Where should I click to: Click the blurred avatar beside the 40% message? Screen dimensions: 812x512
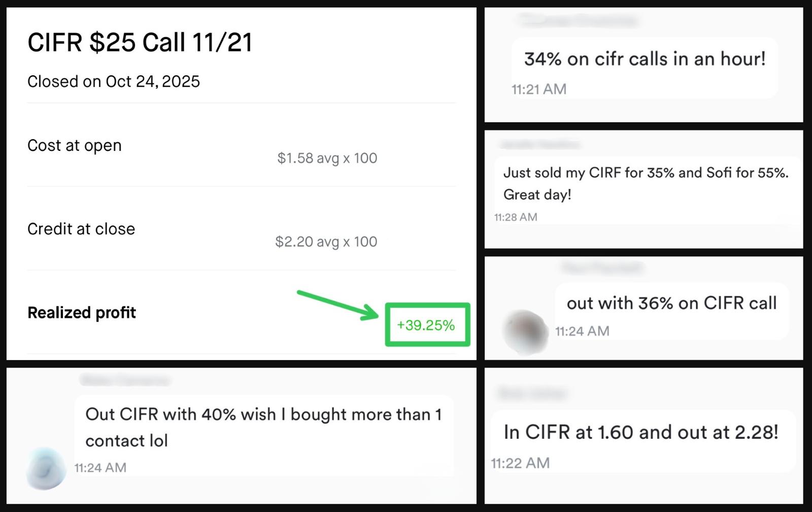[x=46, y=468]
